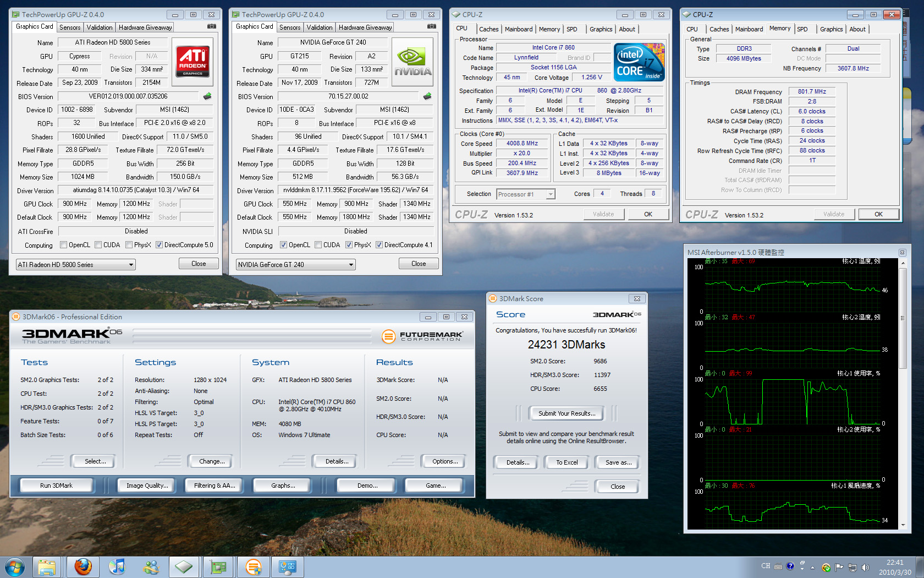The width and height of the screenshot is (924, 578).
Task: Open SPD tab in right CPU-Z window
Action: coord(802,29)
